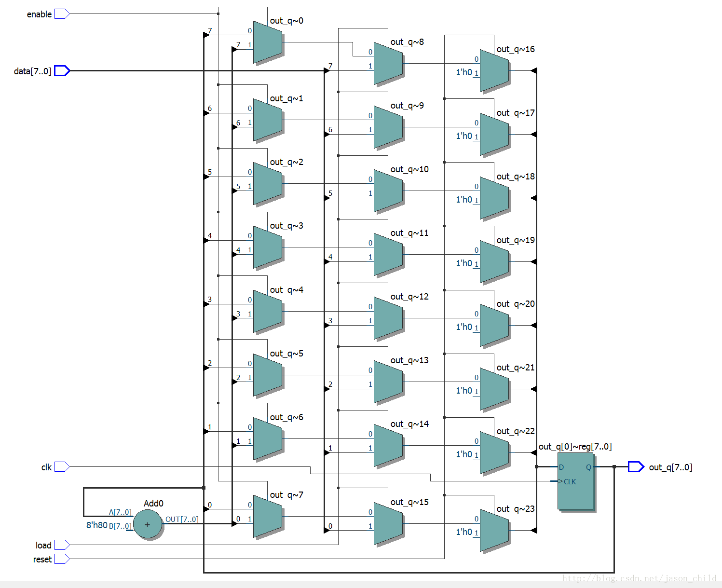Screen dimensions: 722x588
Task: Select multiplexer out_q~10
Action: 388,191
